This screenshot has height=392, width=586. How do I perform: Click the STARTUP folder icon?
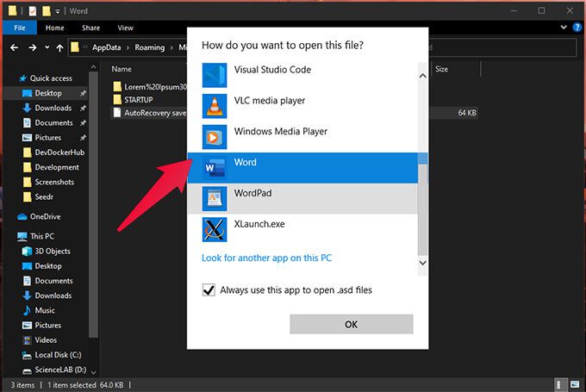point(117,100)
